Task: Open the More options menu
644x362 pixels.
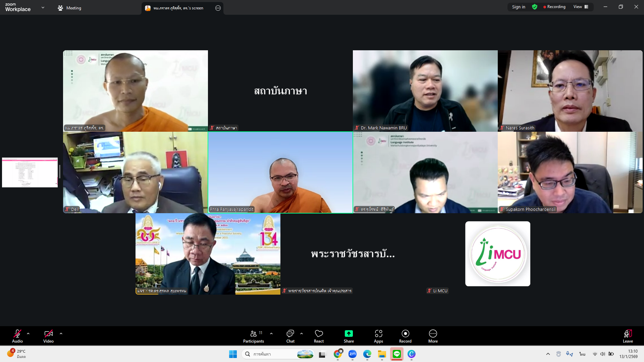Action: point(433,334)
